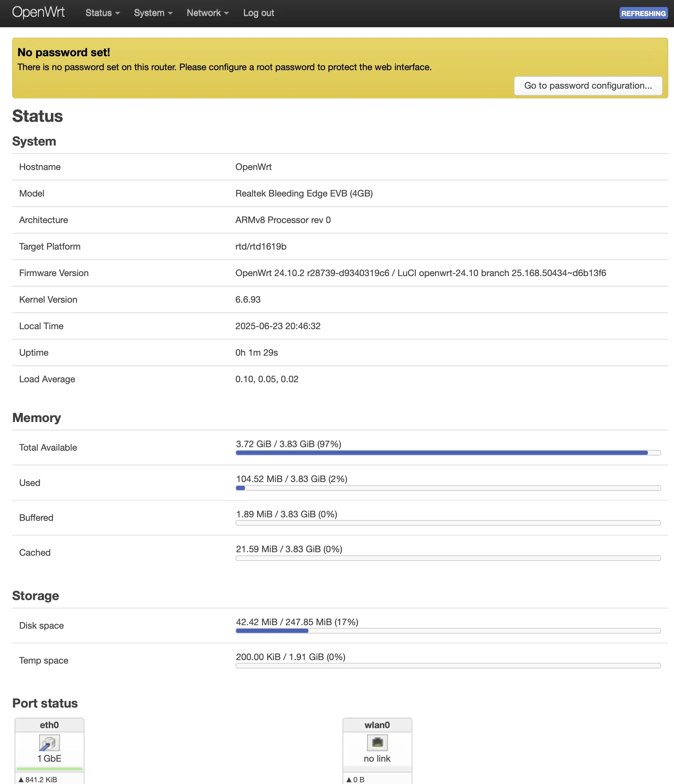Select kernel version 6.6.93
The image size is (674, 784).
click(x=248, y=299)
